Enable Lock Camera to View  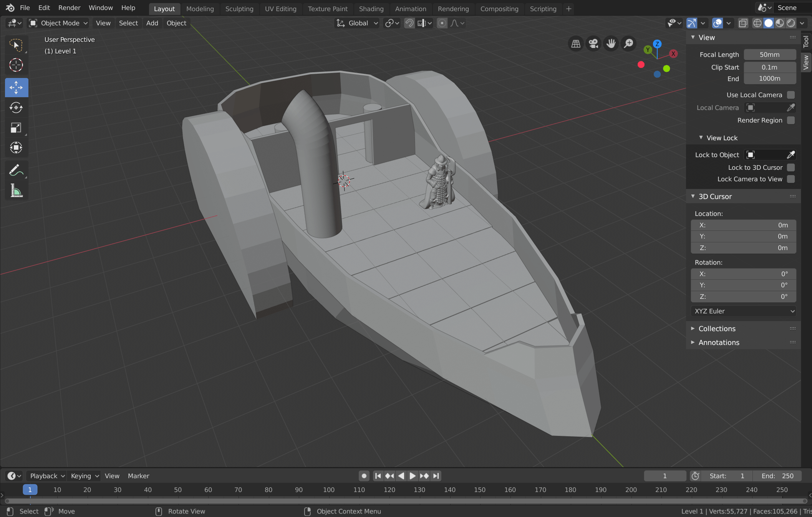791,179
